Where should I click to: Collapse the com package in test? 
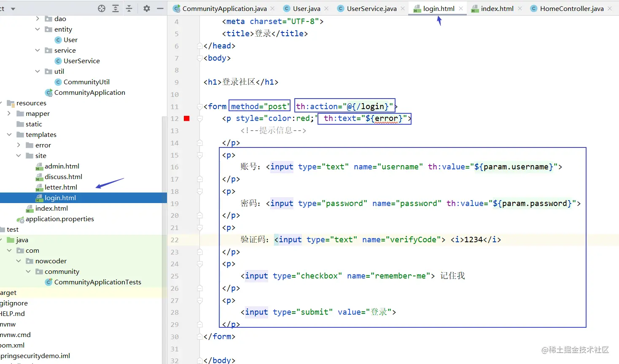click(x=9, y=250)
